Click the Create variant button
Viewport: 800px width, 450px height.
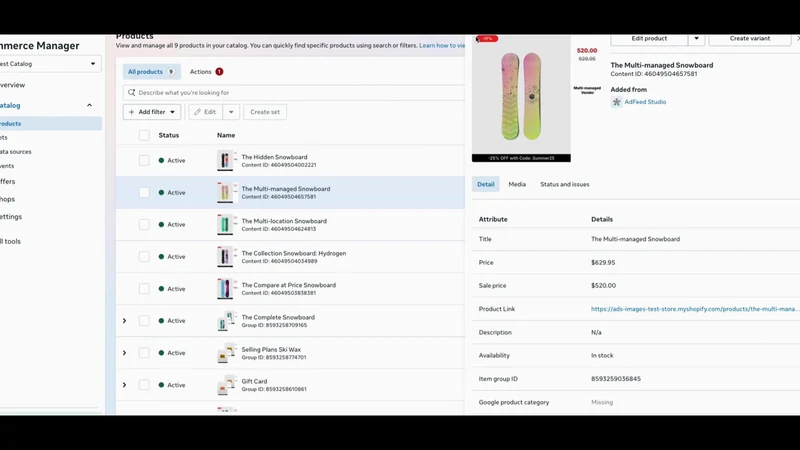click(x=749, y=39)
